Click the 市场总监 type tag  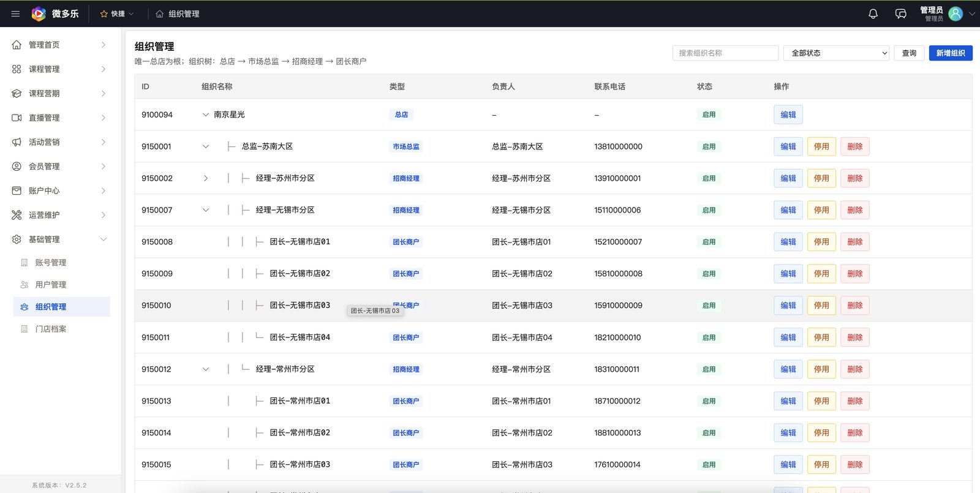tap(406, 146)
